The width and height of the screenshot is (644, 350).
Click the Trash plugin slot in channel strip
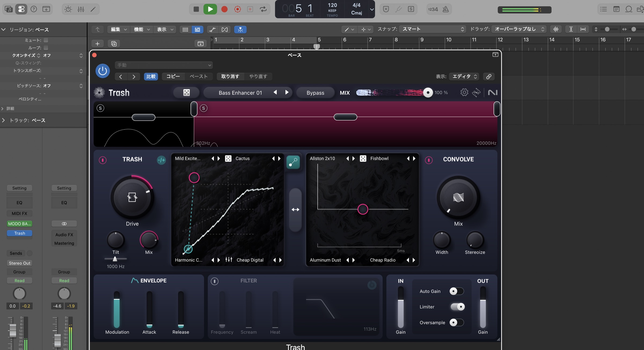pyautogui.click(x=20, y=233)
